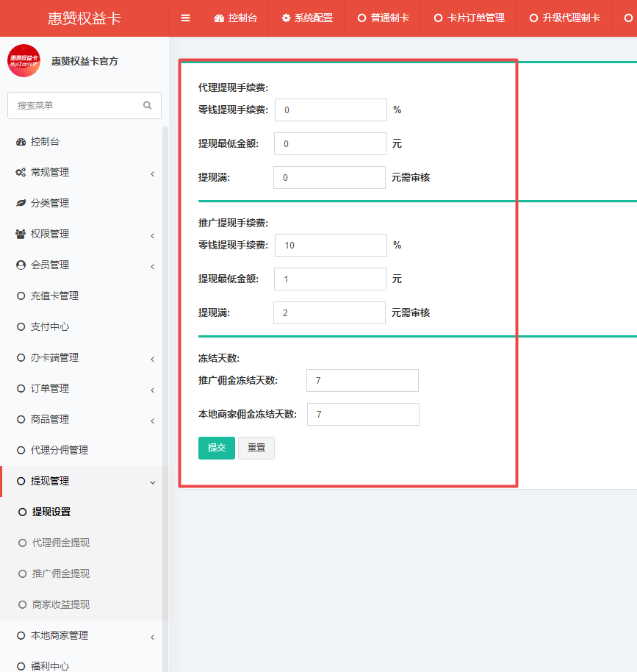Click the circle icon beside 支付中心
The width and height of the screenshot is (637, 672).
[x=21, y=326]
